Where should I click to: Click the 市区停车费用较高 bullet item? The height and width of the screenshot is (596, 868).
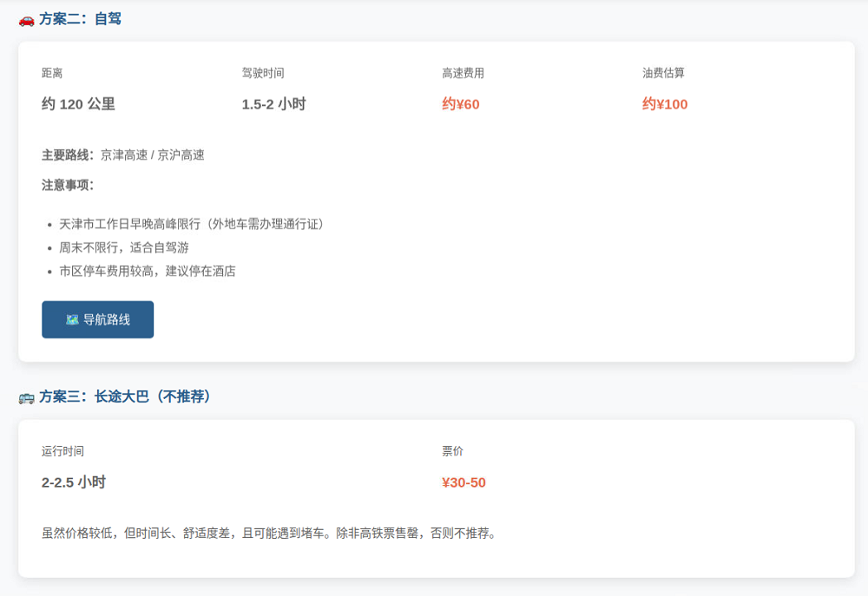pyautogui.click(x=148, y=271)
